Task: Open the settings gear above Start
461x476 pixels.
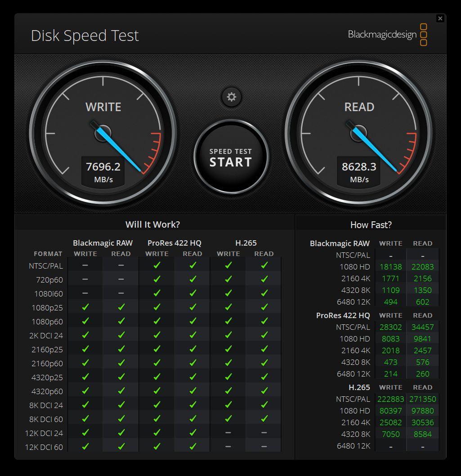Action: tap(232, 97)
